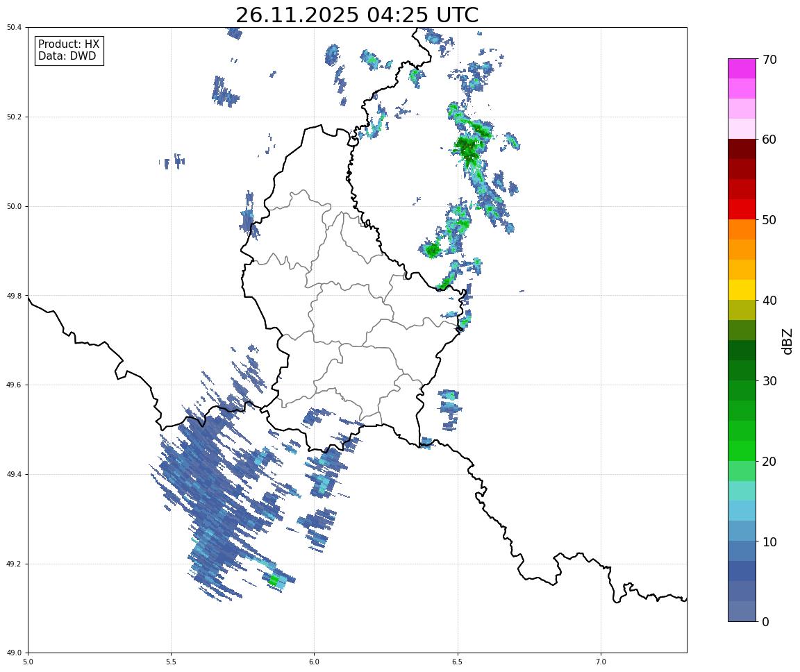Click the latitude tick label 50.0
Image resolution: width=800 pixels, height=672 pixels.
pos(15,206)
